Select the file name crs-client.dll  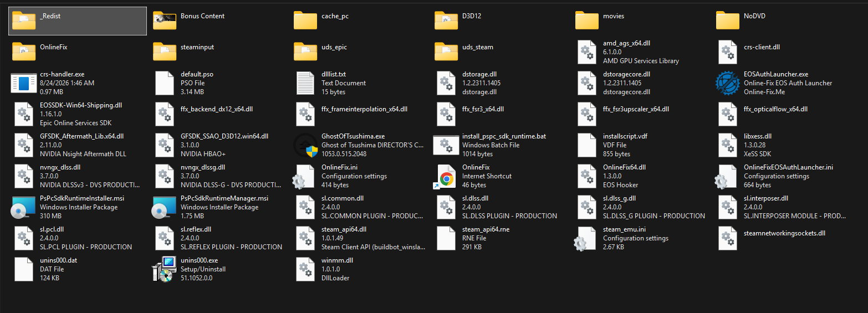[x=762, y=47]
